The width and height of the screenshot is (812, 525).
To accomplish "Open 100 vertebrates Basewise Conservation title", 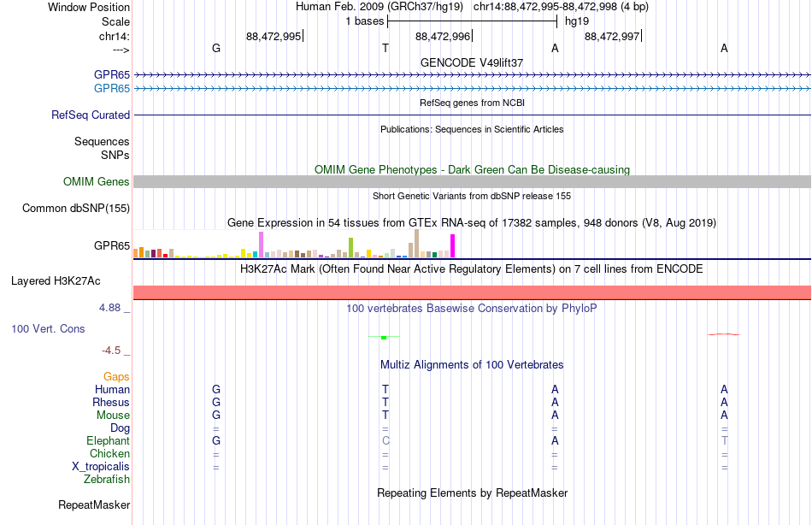I will click(x=472, y=309).
